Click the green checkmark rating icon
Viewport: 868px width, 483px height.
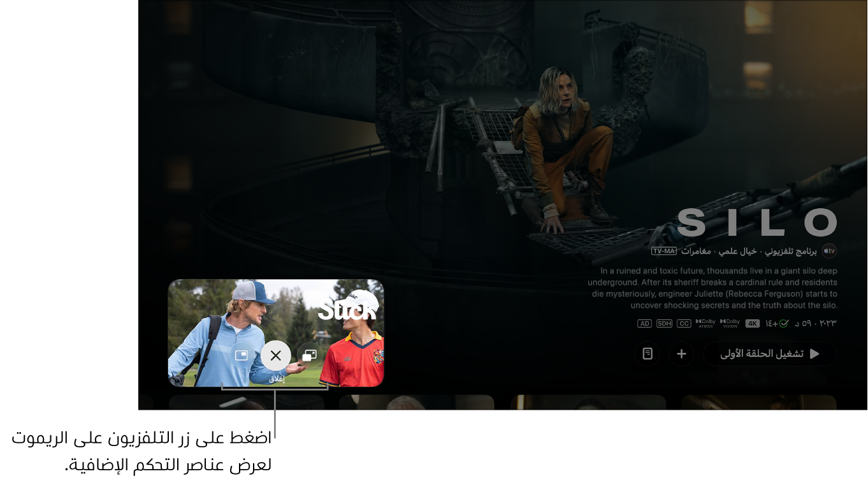[x=784, y=324]
